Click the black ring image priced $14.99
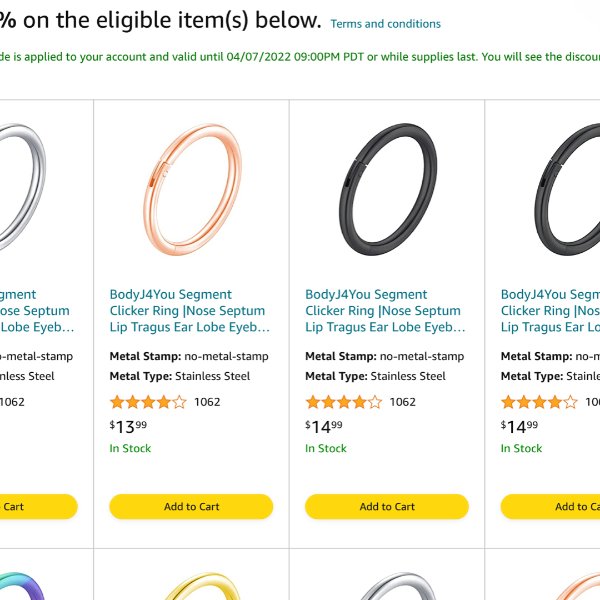 [388, 189]
